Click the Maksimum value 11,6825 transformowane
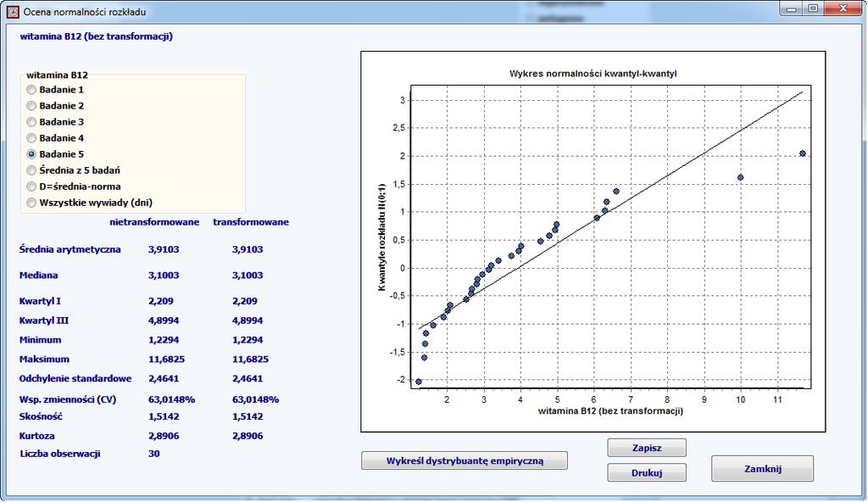This screenshot has height=502, width=868. [x=250, y=360]
